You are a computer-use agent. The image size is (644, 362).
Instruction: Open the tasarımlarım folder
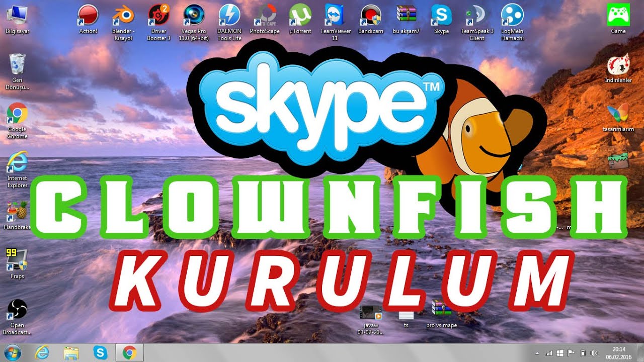[618, 118]
